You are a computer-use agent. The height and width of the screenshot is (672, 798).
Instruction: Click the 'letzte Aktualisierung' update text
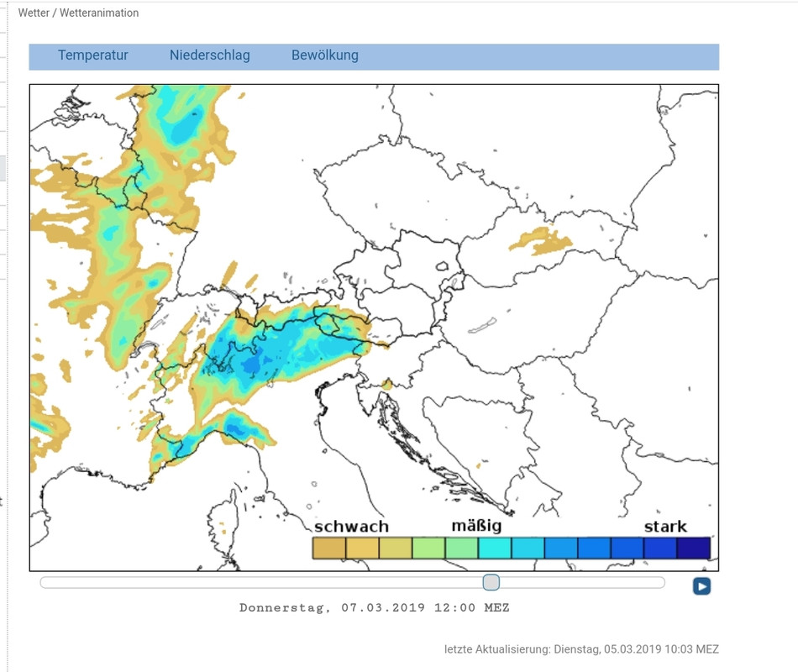coord(581,649)
